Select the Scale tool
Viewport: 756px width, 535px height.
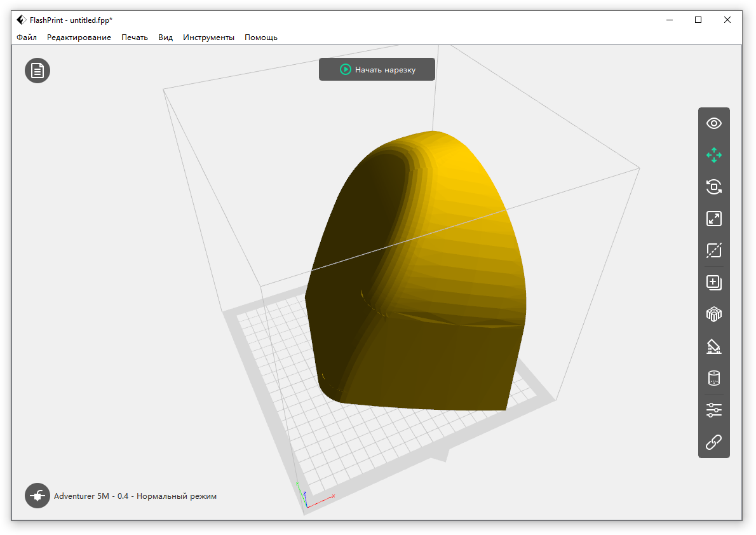(x=713, y=219)
